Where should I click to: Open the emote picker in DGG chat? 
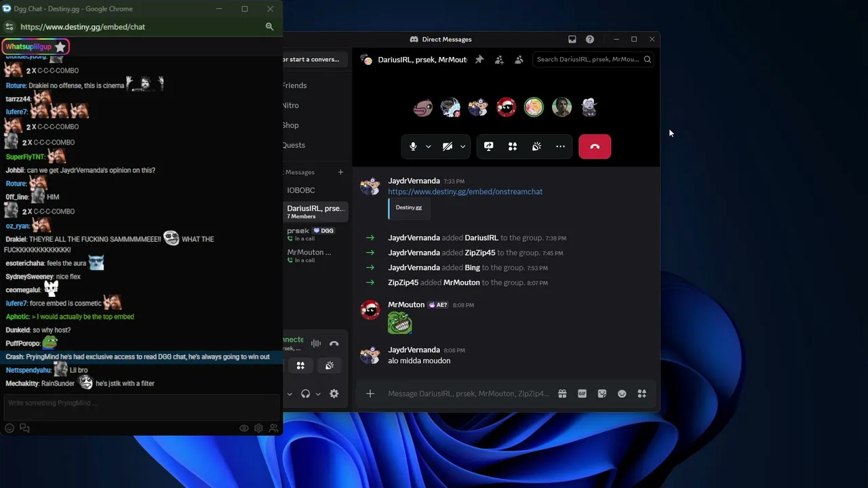tap(9, 428)
